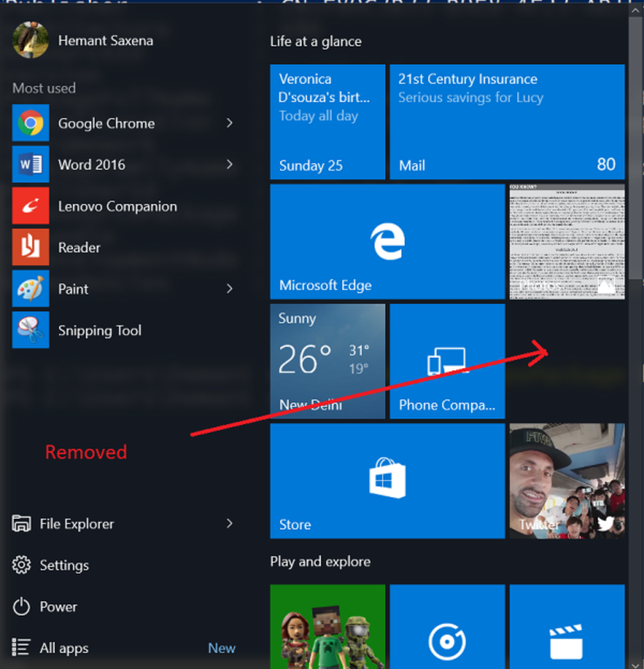
Task: Open the Twitter tile photo
Action: point(567,481)
